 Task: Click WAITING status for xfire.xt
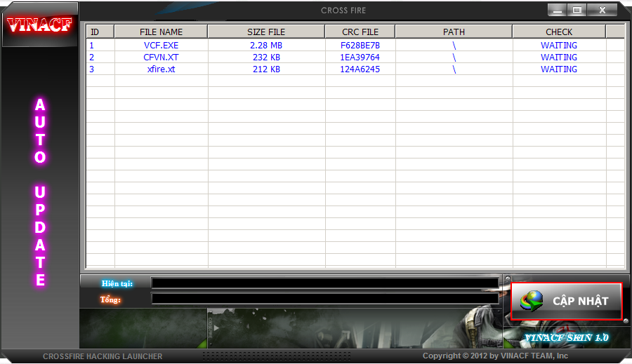click(559, 69)
